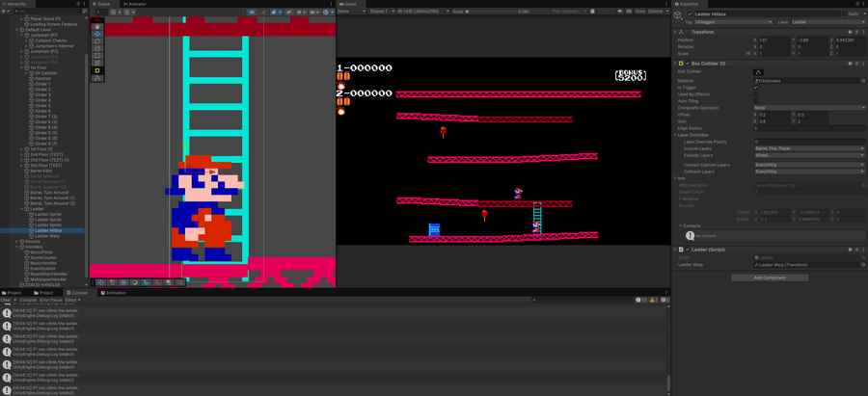Click the Edit Collider button in Inspector
Image resolution: width=868 pixels, height=396 pixels.
pos(758,72)
